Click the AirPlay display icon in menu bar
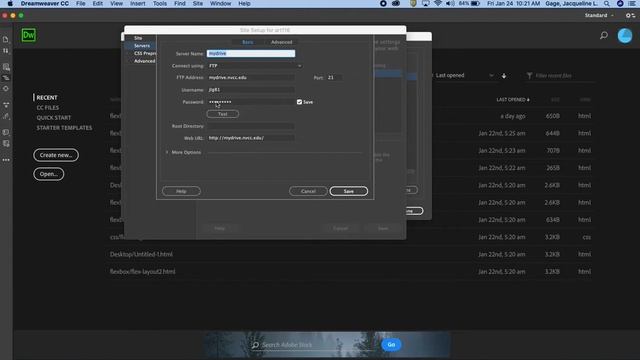 pos(425,4)
